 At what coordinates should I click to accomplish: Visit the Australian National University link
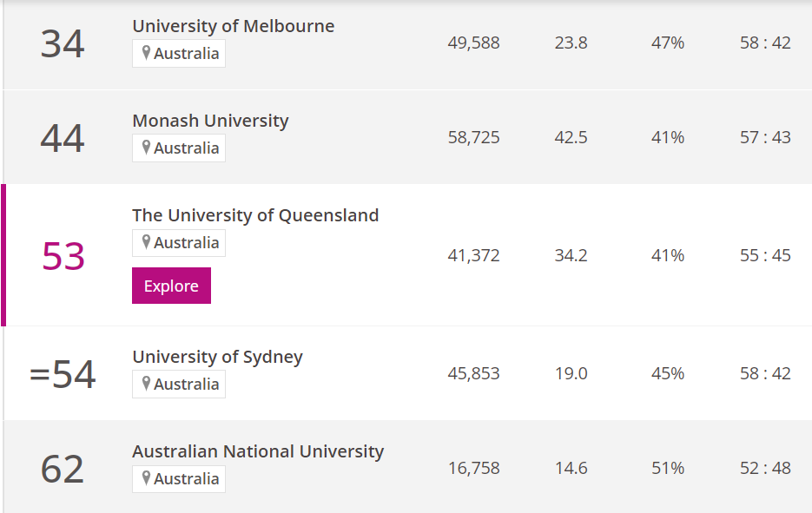258,451
